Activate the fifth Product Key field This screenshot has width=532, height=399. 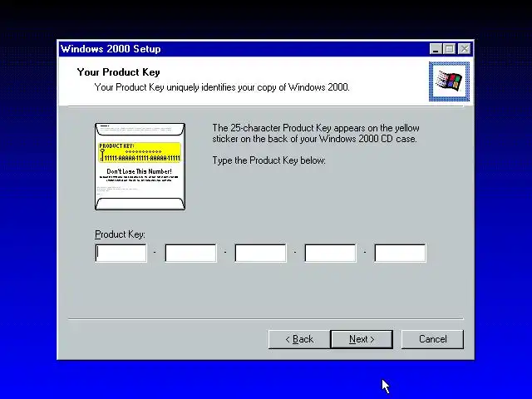coord(400,253)
